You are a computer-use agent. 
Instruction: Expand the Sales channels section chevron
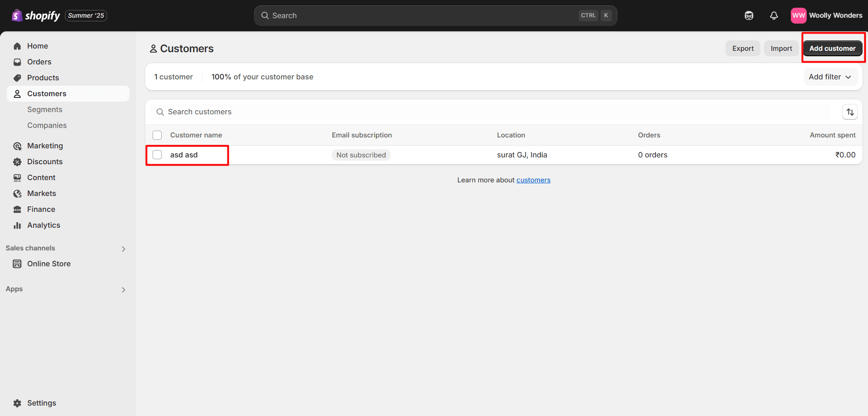123,249
